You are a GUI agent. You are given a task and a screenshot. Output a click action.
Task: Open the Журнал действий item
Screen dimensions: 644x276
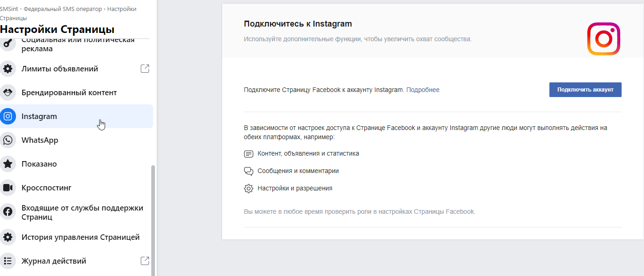tap(76, 261)
